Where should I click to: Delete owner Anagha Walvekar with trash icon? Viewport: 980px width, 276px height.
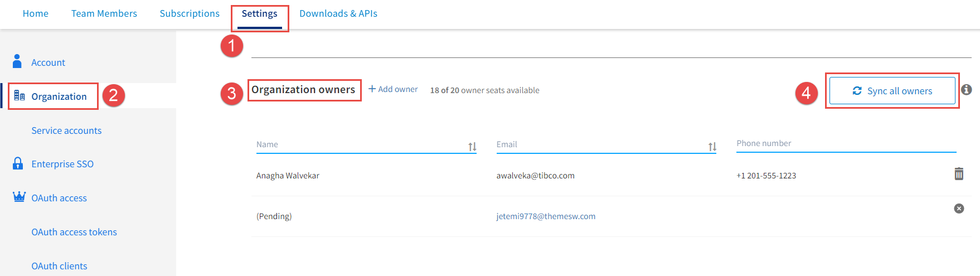click(958, 174)
